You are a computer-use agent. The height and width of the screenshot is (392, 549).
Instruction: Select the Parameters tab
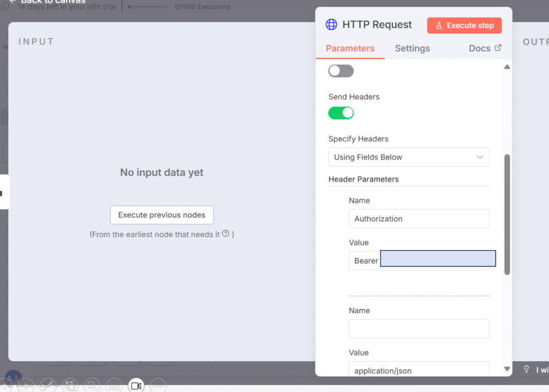(350, 48)
